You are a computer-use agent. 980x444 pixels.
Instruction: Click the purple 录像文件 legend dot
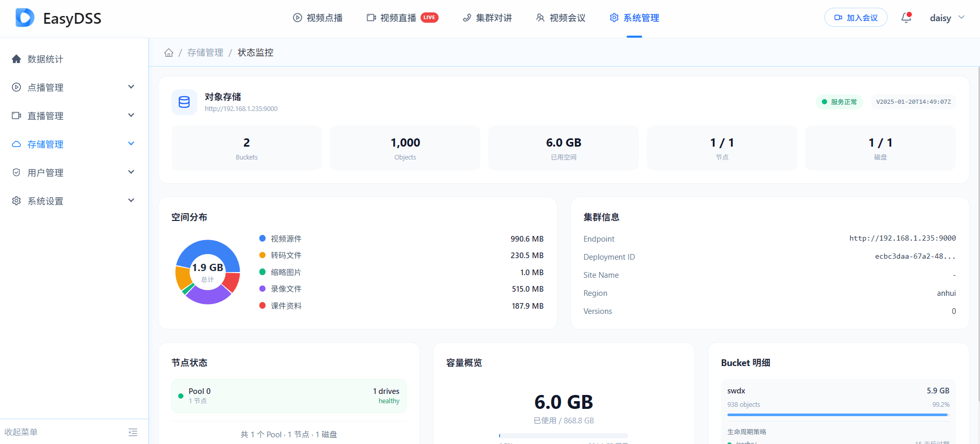click(x=262, y=289)
